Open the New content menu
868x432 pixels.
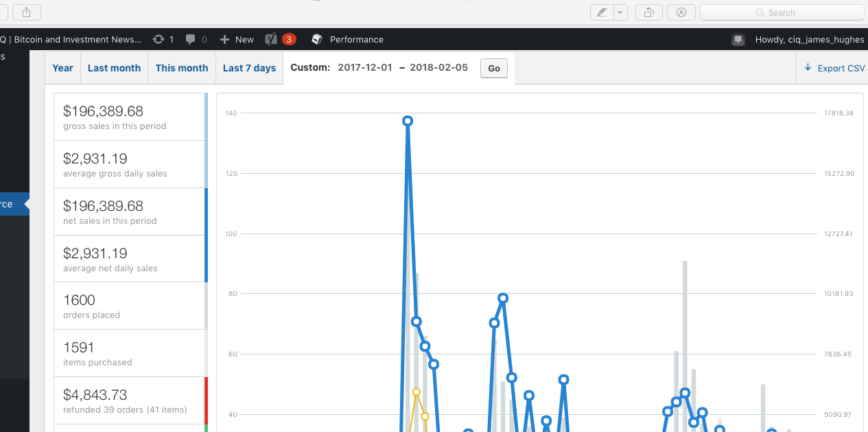click(x=237, y=40)
